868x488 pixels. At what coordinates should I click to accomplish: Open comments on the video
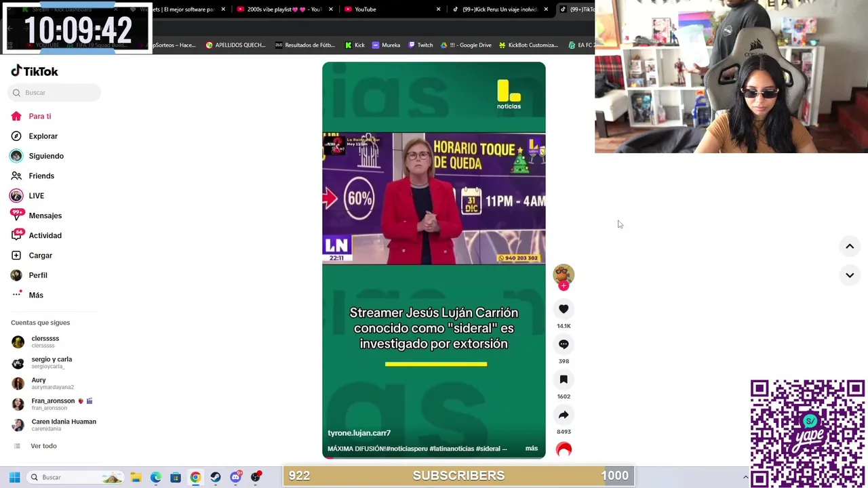[x=564, y=344]
